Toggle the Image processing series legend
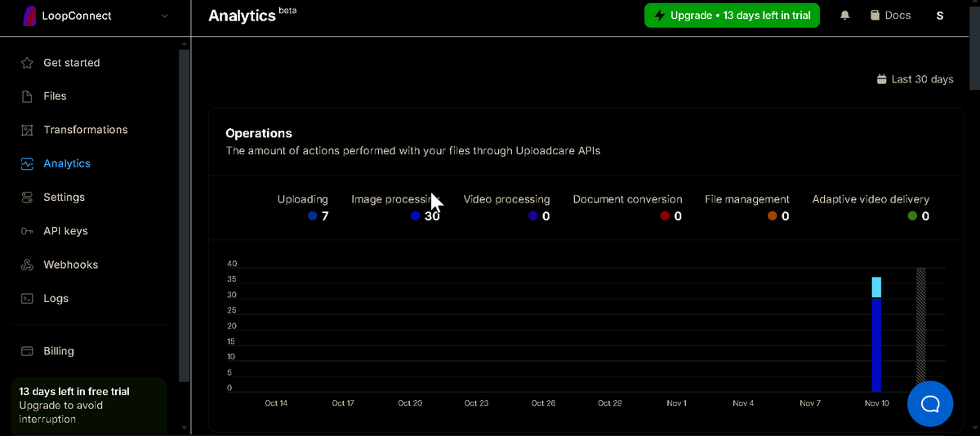This screenshot has height=436, width=980. (x=396, y=207)
